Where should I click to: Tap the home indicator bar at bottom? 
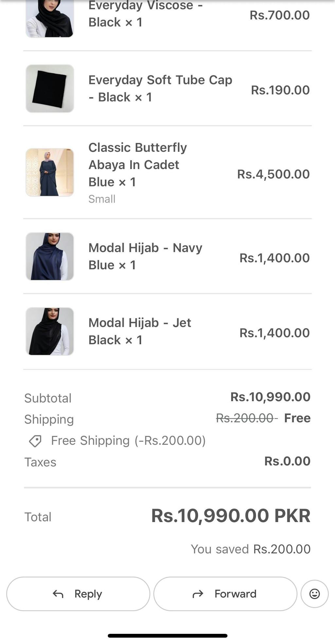pos(167,635)
